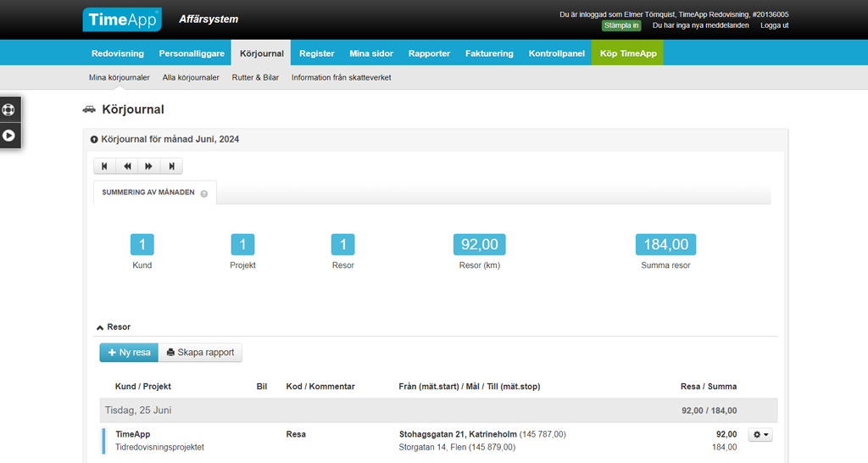Jump to first month navigation arrow

tap(104, 166)
